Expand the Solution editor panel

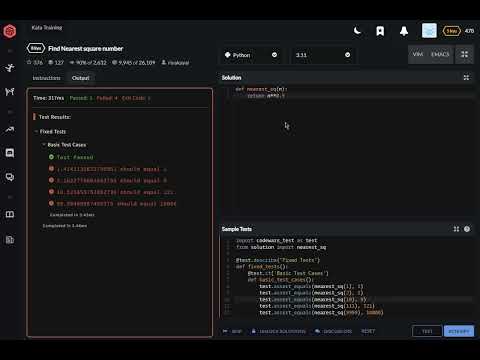(x=466, y=78)
